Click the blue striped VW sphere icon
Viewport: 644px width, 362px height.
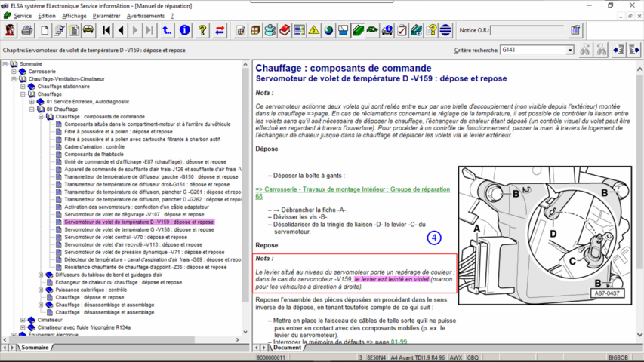(445, 30)
